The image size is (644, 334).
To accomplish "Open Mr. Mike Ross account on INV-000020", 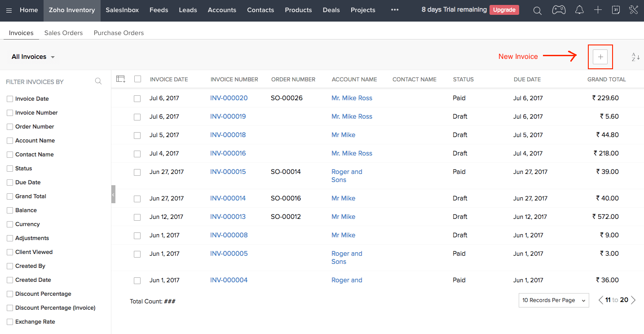I will (352, 98).
